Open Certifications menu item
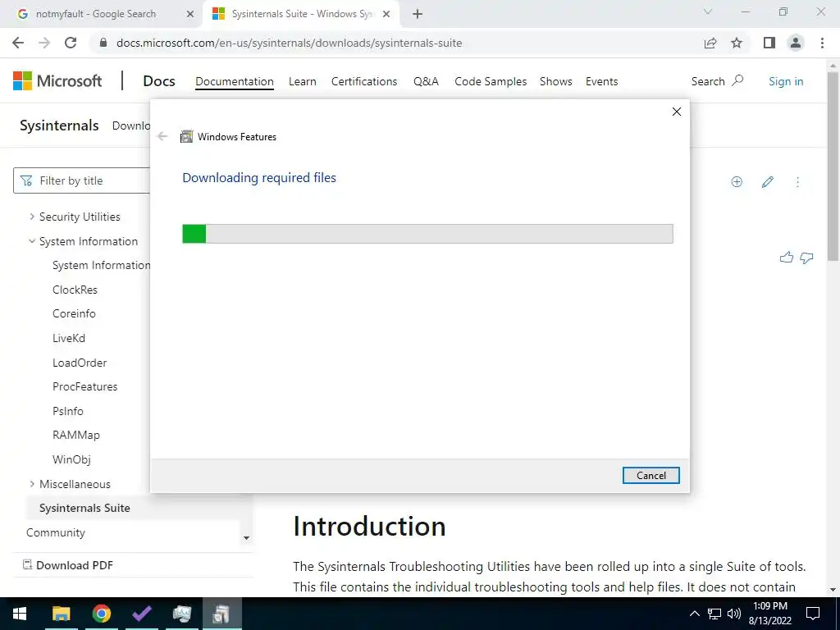This screenshot has height=630, width=840. click(363, 81)
